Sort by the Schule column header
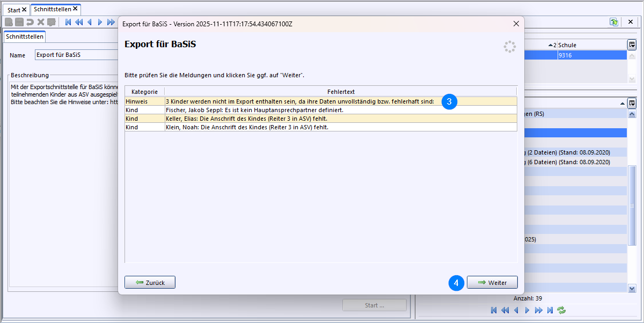 click(x=590, y=45)
